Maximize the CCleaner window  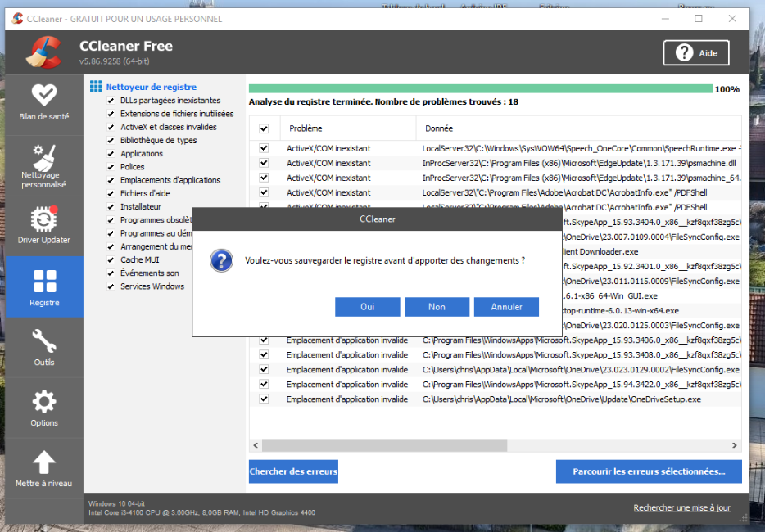tap(698, 19)
